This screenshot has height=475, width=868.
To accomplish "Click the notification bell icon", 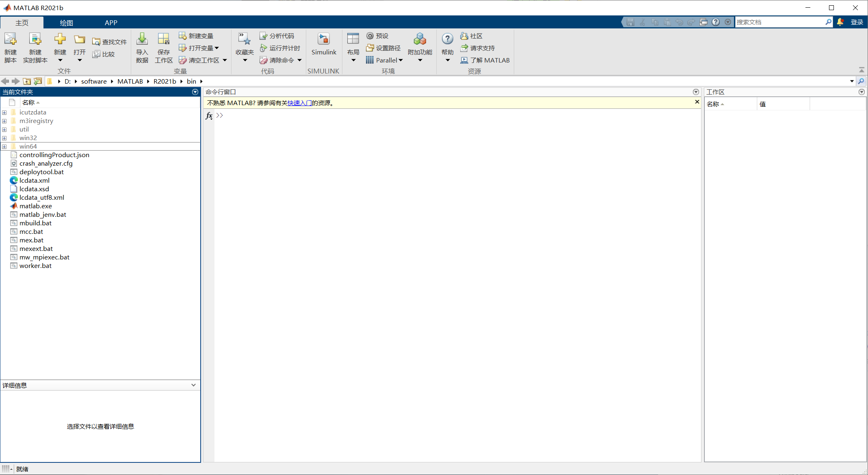I will click(840, 22).
